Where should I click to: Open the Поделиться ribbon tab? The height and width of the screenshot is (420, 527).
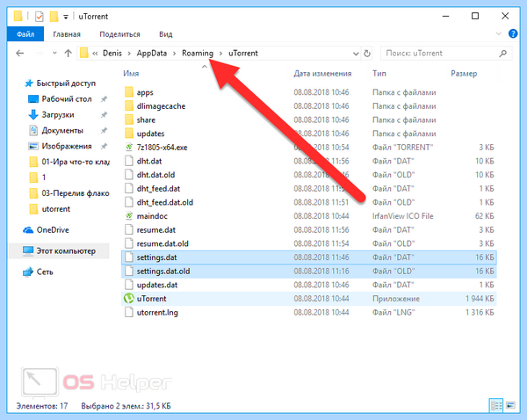pos(119,34)
